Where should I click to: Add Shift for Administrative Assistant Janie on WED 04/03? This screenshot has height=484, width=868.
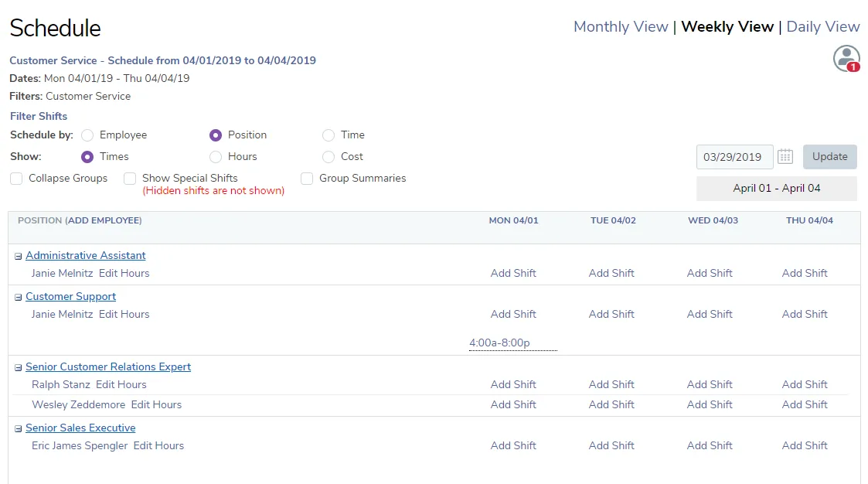(x=710, y=273)
